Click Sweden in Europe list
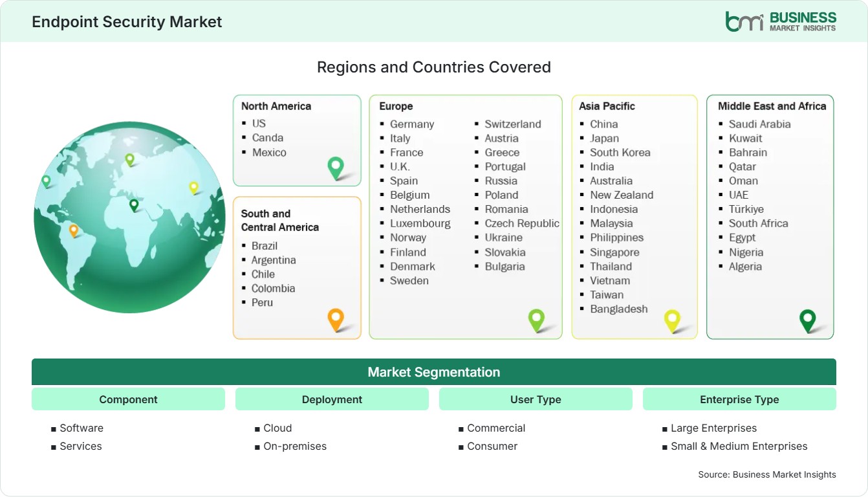The height and width of the screenshot is (497, 868). point(409,280)
